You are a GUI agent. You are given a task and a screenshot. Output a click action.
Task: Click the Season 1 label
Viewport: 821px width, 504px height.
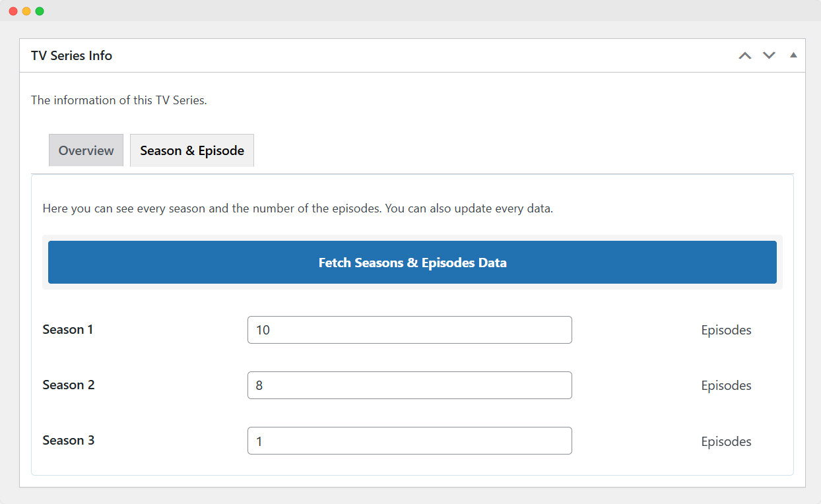[68, 329]
